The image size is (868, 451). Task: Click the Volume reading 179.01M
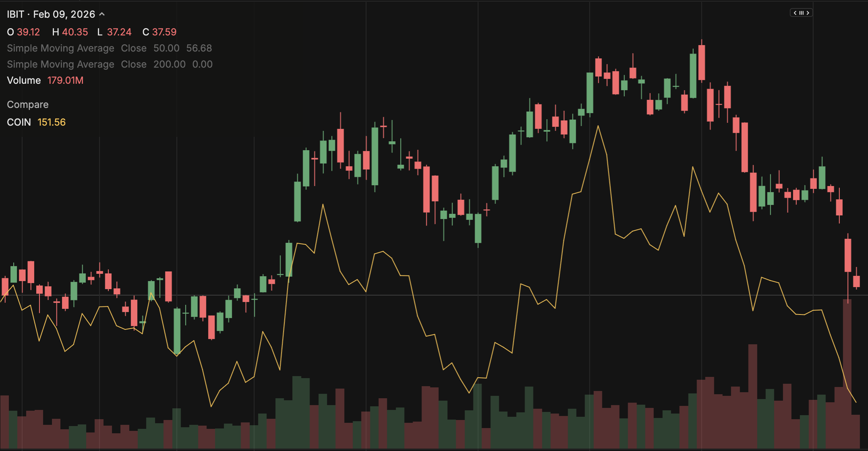[65, 81]
